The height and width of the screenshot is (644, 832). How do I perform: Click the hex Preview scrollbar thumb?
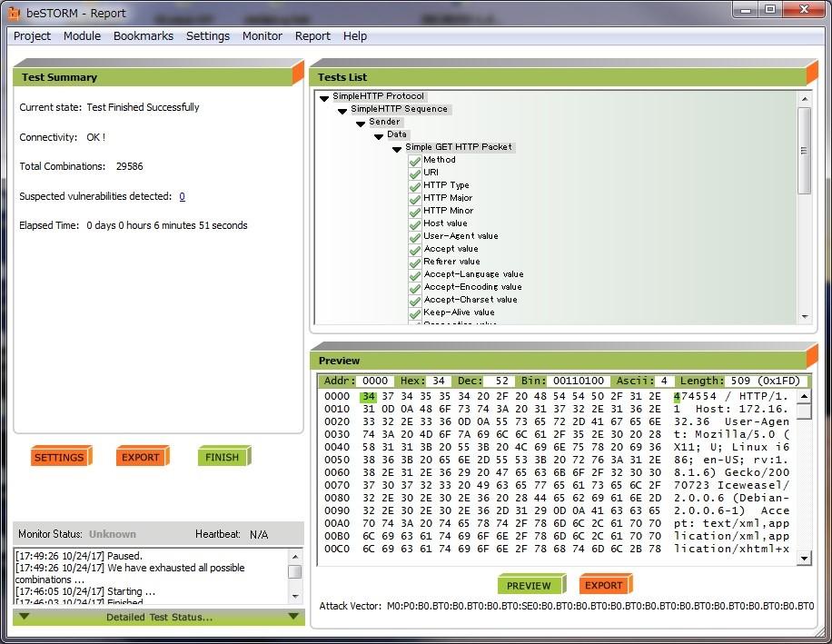pos(805,411)
